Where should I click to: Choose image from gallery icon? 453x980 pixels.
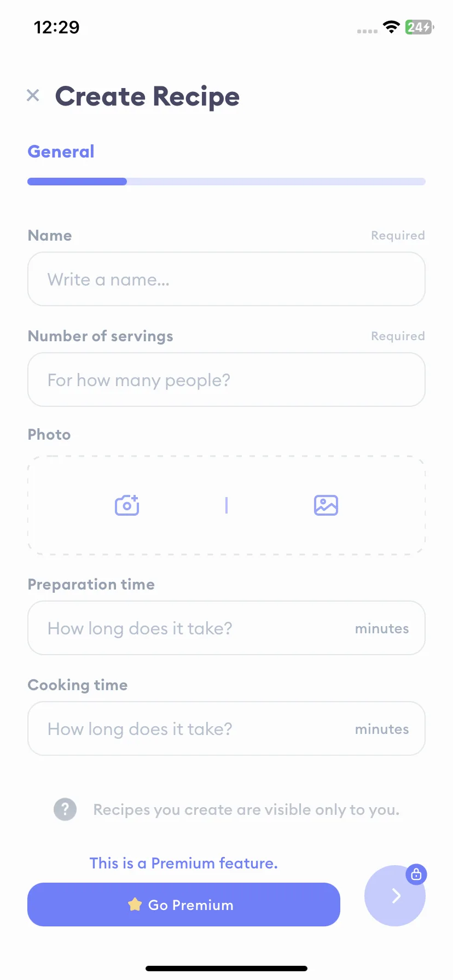pyautogui.click(x=326, y=505)
